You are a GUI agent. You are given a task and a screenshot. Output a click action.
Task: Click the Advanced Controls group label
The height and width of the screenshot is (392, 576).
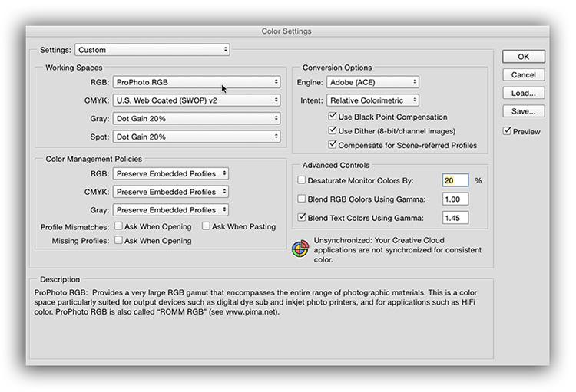point(336,165)
